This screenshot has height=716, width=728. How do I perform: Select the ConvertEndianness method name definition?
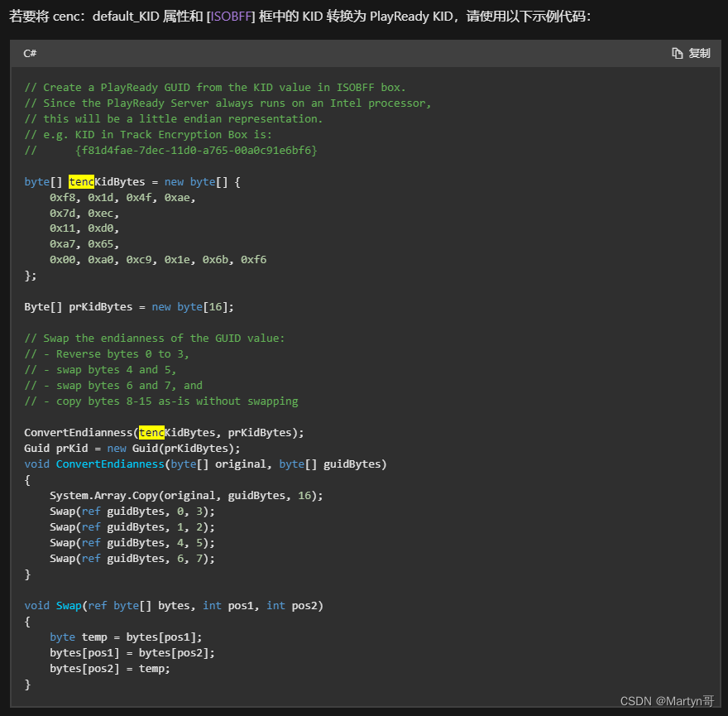pyautogui.click(x=110, y=464)
